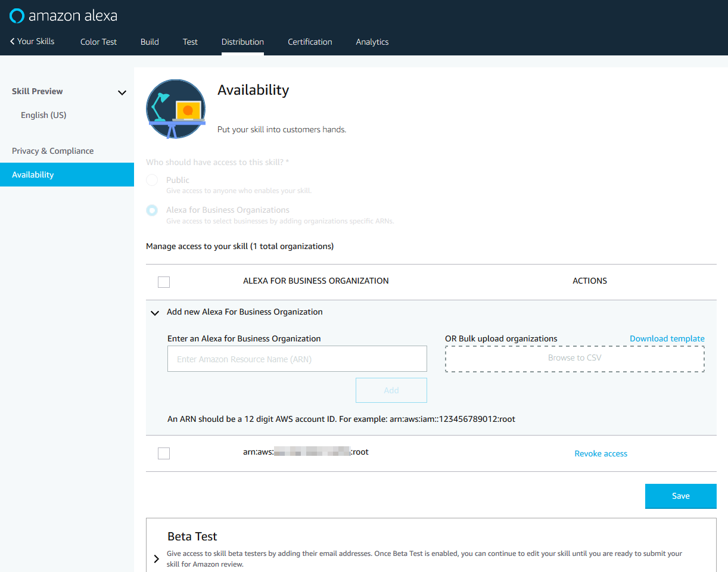728x572 pixels.
Task: Open the Build tab
Action: (x=150, y=42)
